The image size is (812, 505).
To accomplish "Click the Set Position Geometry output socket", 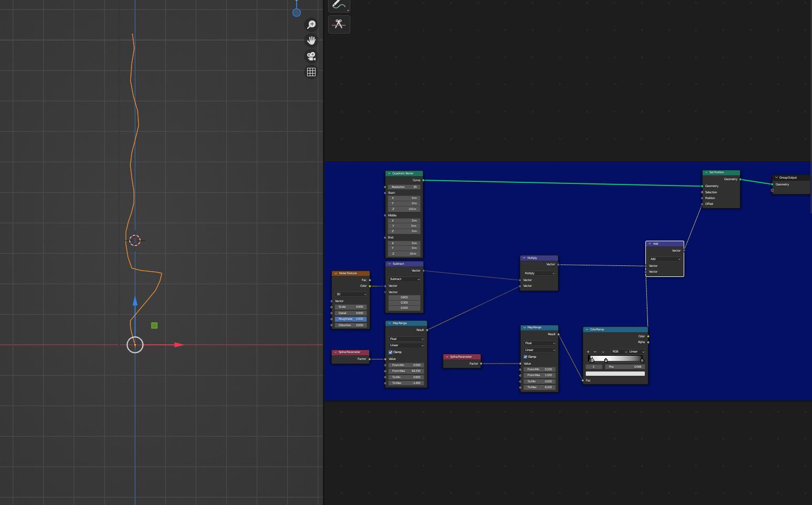I will [740, 179].
